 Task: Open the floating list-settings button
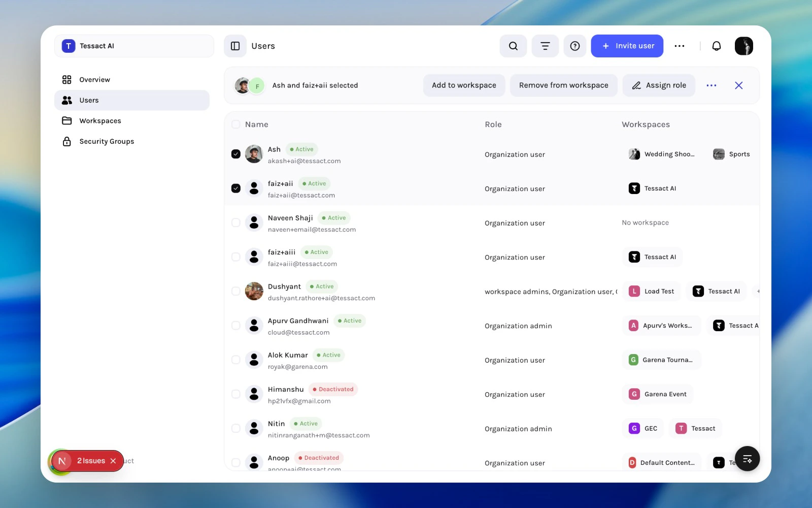tap(747, 459)
